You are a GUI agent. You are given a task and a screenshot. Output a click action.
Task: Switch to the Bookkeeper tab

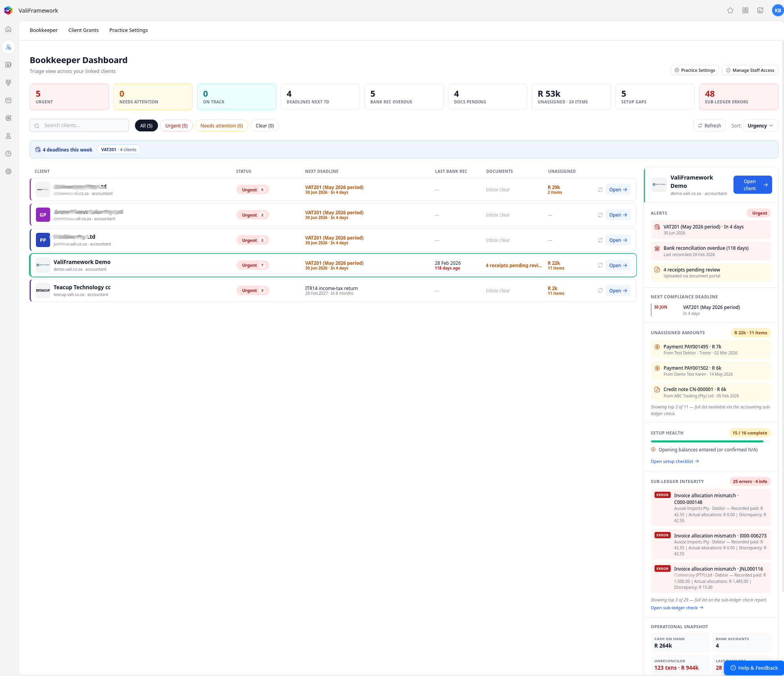point(44,30)
